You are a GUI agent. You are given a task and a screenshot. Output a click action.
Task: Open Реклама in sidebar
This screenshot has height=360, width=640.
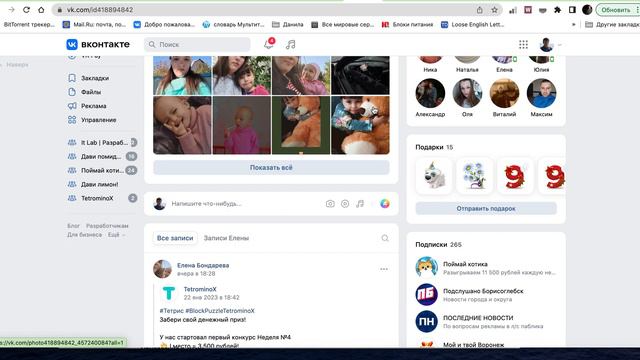tap(93, 106)
